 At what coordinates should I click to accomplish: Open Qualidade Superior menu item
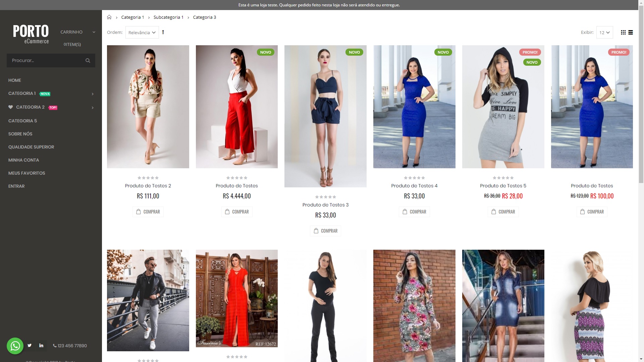tap(31, 147)
